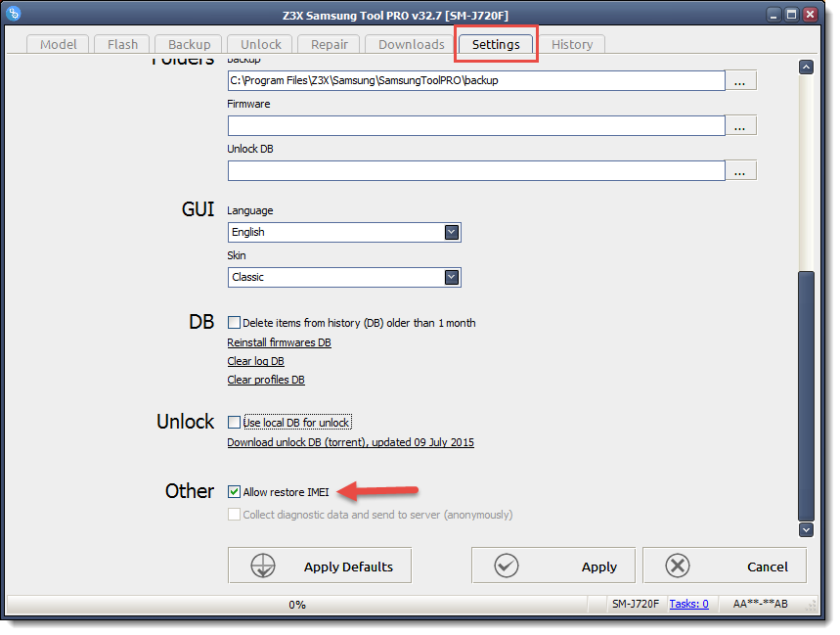Viewport: 840px width, 635px height.
Task: Click AA**-**AB text in status bar
Action: point(760,604)
